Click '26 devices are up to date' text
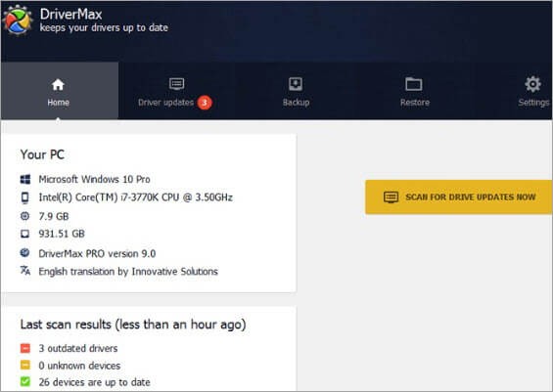This screenshot has width=553, height=392. tap(95, 382)
